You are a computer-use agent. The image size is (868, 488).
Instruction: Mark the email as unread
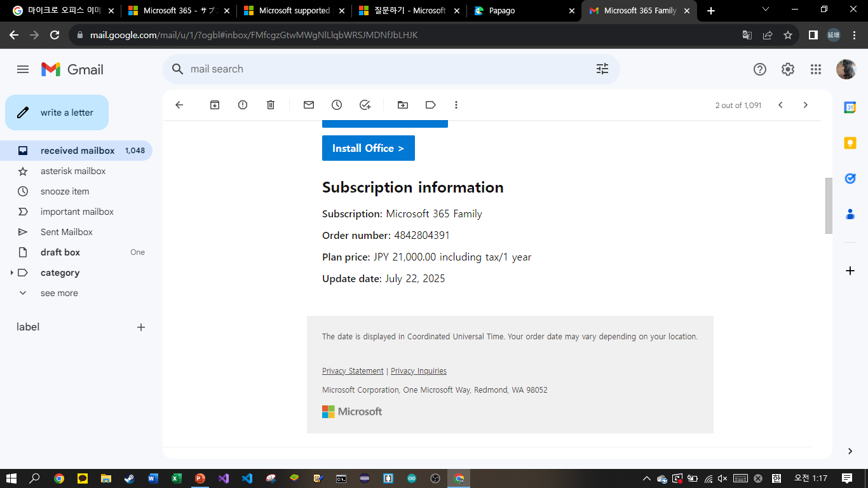309,105
